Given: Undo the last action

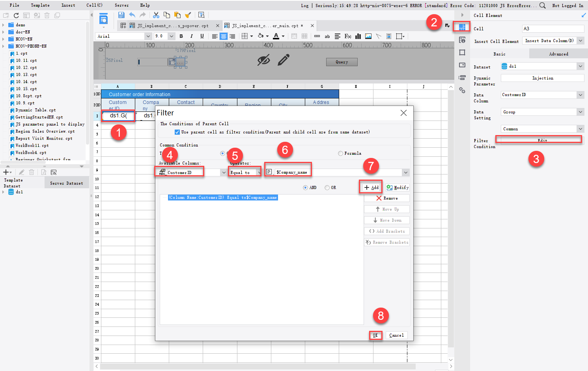Looking at the screenshot, I should tap(132, 15).
